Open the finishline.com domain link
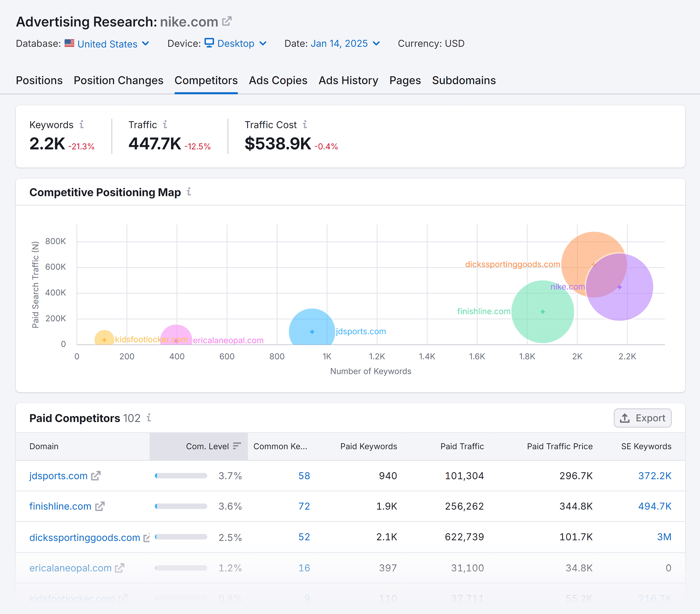This screenshot has height=614, width=700. click(60, 506)
